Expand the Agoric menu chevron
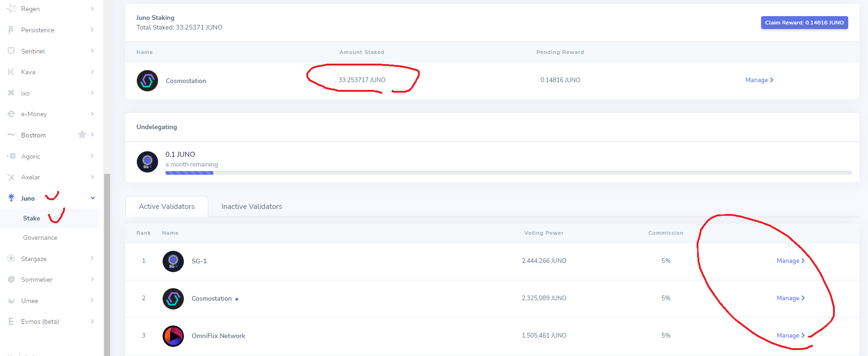The image size is (868, 356). (x=92, y=156)
